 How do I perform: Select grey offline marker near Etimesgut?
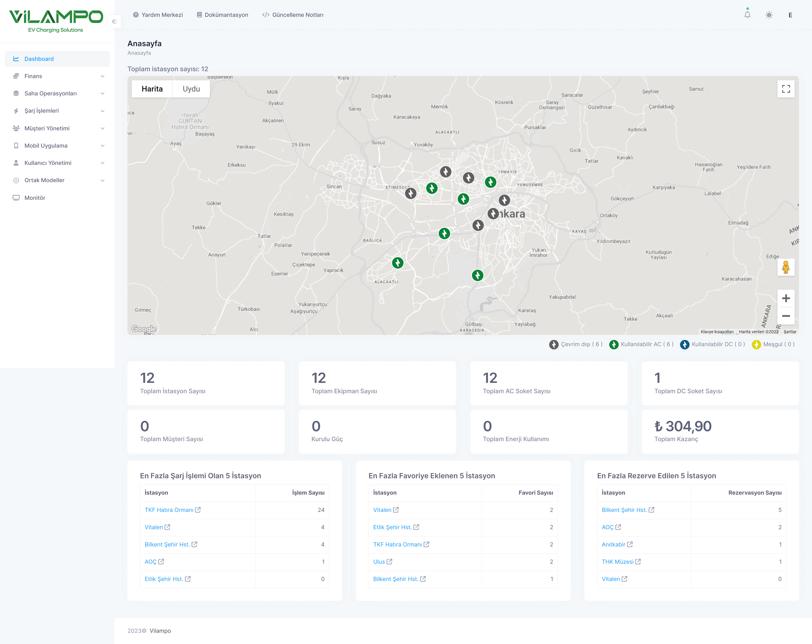[x=411, y=193]
